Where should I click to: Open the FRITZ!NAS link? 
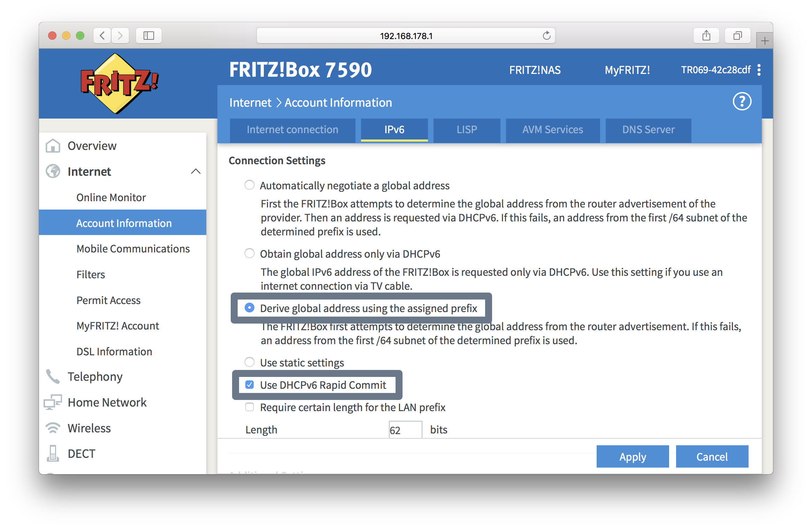535,70
